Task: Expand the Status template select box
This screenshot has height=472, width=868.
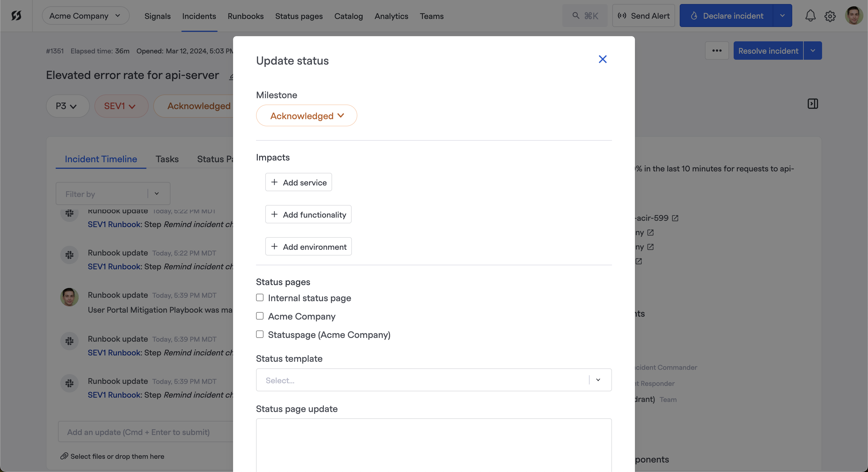Action: pos(433,380)
